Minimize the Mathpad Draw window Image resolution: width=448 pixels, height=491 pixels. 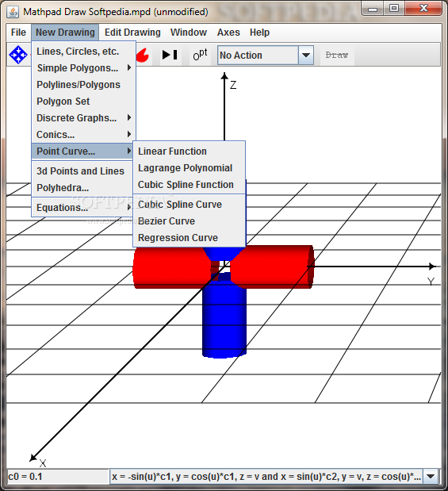coord(372,9)
